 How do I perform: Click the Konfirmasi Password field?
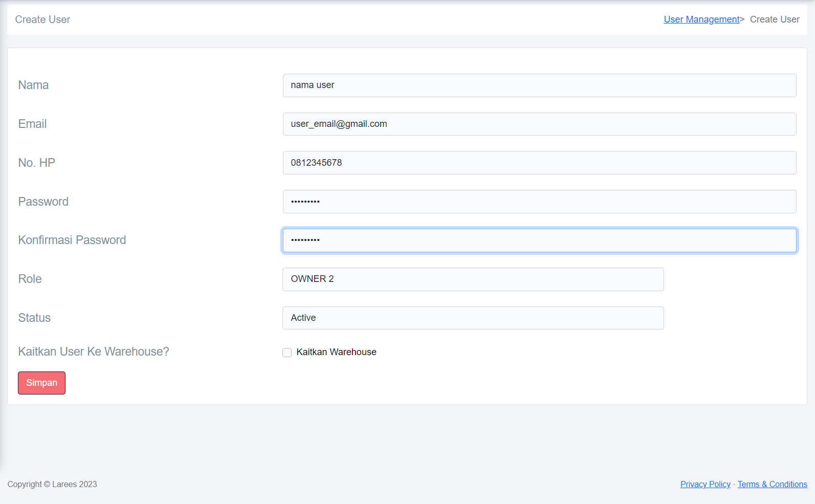539,240
